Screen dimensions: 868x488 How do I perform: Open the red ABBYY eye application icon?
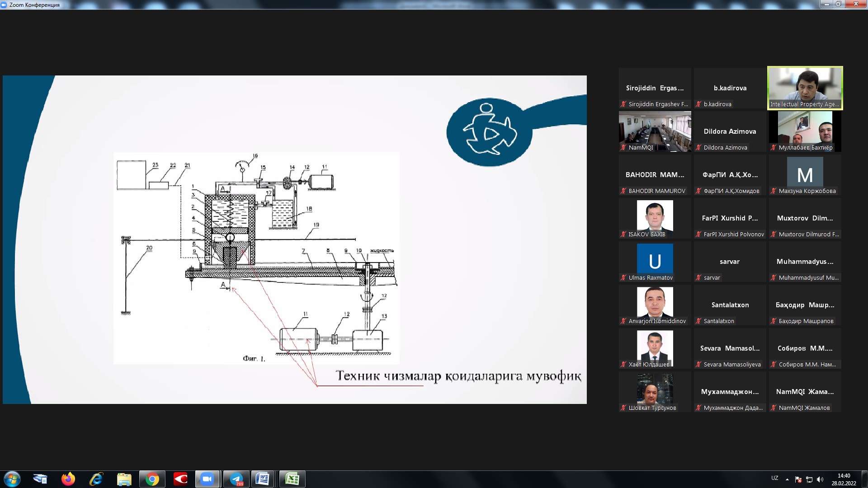click(x=180, y=479)
